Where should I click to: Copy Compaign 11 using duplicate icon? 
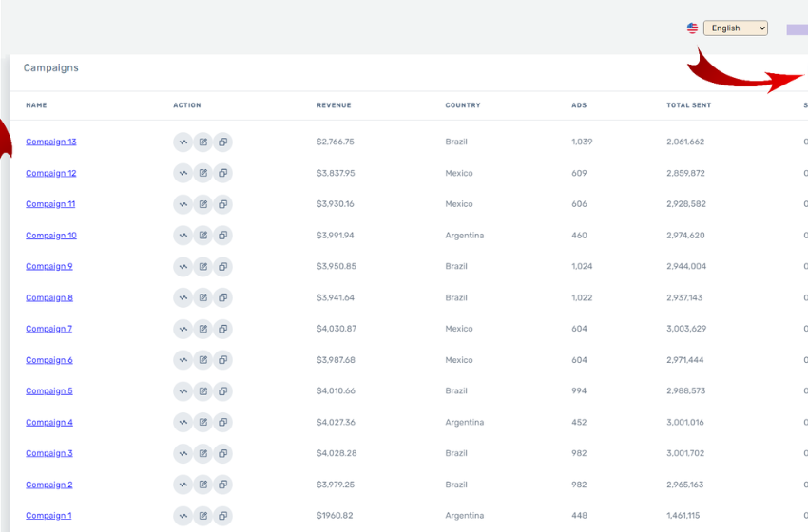point(222,204)
